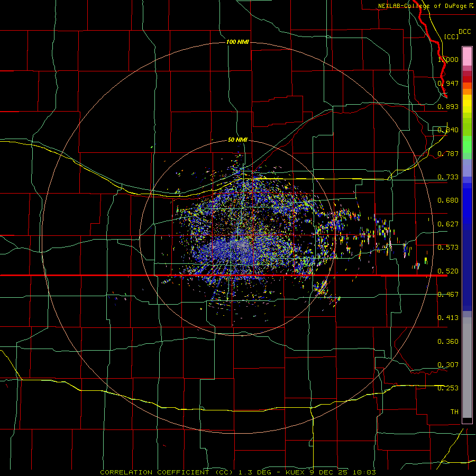Select the 1.000 value on the color scale
This screenshot has height=476, width=476.
(448, 59)
